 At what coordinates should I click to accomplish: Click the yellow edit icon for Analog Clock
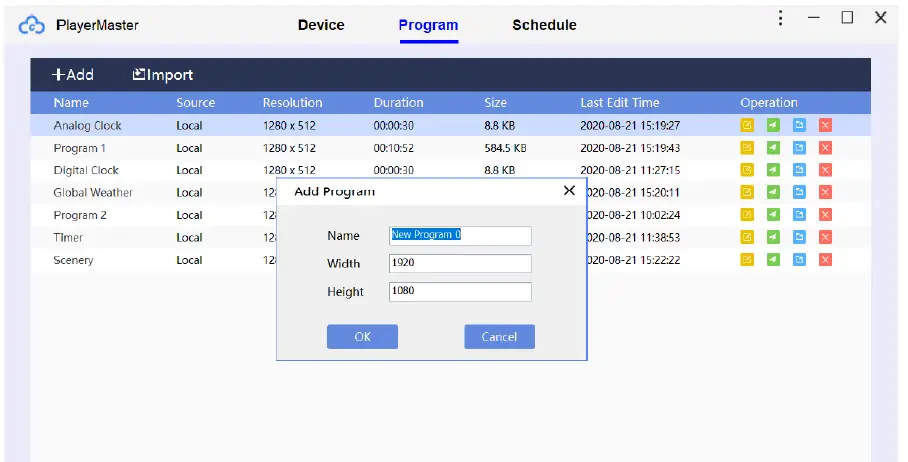747,125
